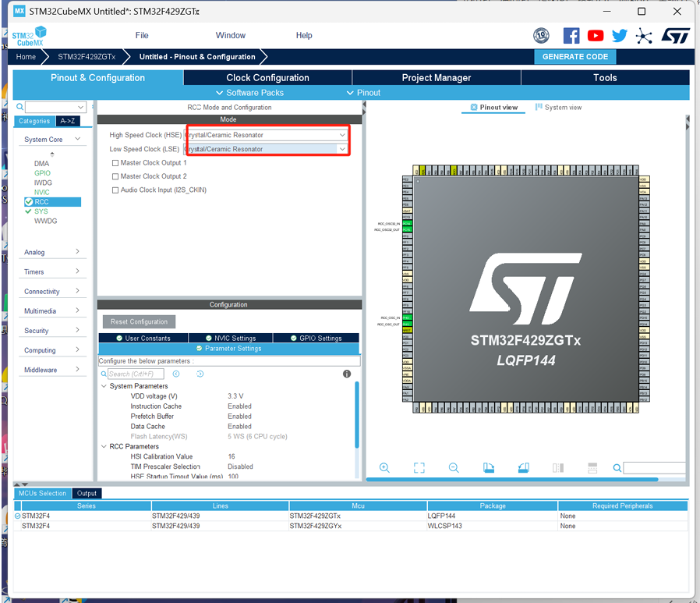Click the green RCC_OSC_IN pin on chip
700x603 pixels.
point(407,317)
